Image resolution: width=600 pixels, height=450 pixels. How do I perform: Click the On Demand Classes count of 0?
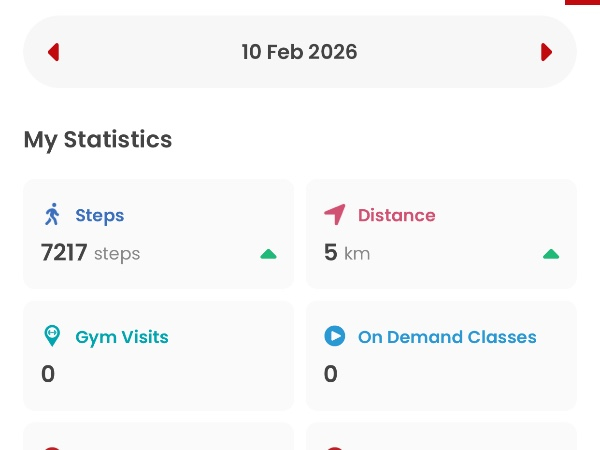(331, 374)
